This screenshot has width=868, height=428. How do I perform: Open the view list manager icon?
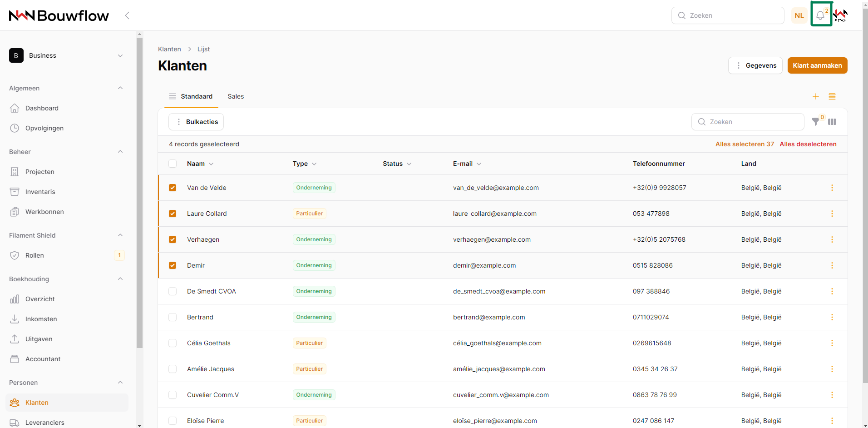coord(832,96)
